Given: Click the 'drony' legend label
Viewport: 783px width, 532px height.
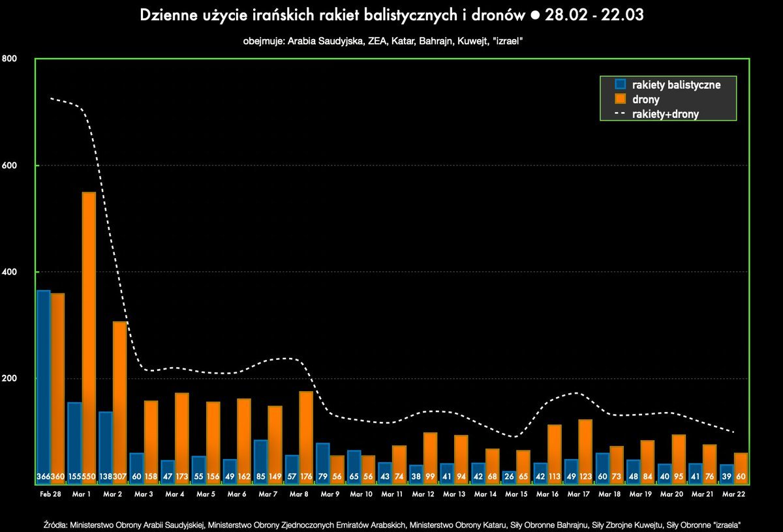Looking at the screenshot, I should coord(645,100).
